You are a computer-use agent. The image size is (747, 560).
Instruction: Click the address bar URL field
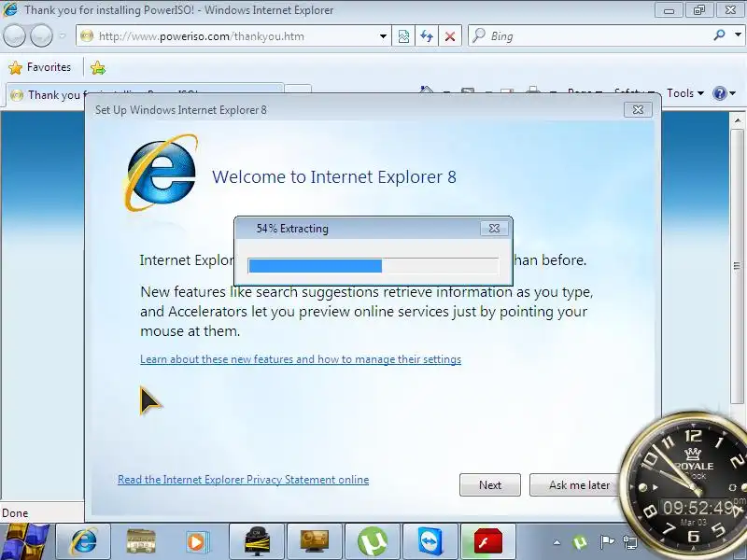[233, 36]
